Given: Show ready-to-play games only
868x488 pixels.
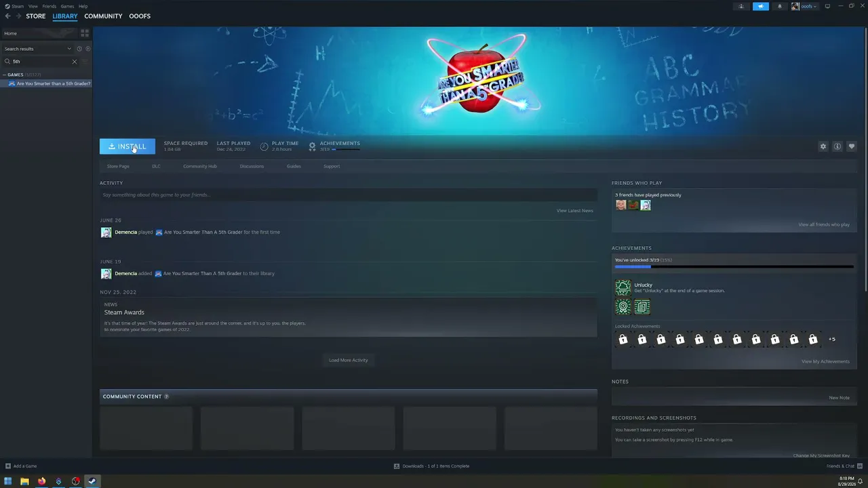Looking at the screenshot, I should point(87,49).
